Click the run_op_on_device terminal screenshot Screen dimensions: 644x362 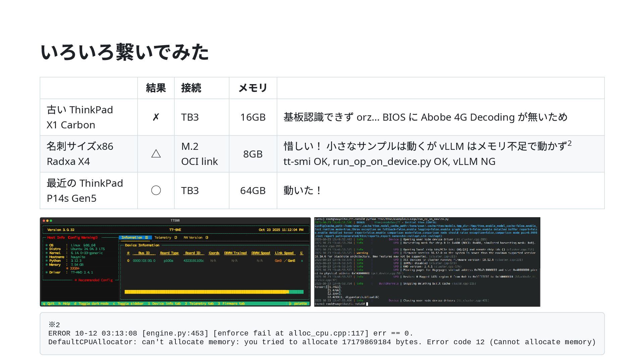point(427,262)
